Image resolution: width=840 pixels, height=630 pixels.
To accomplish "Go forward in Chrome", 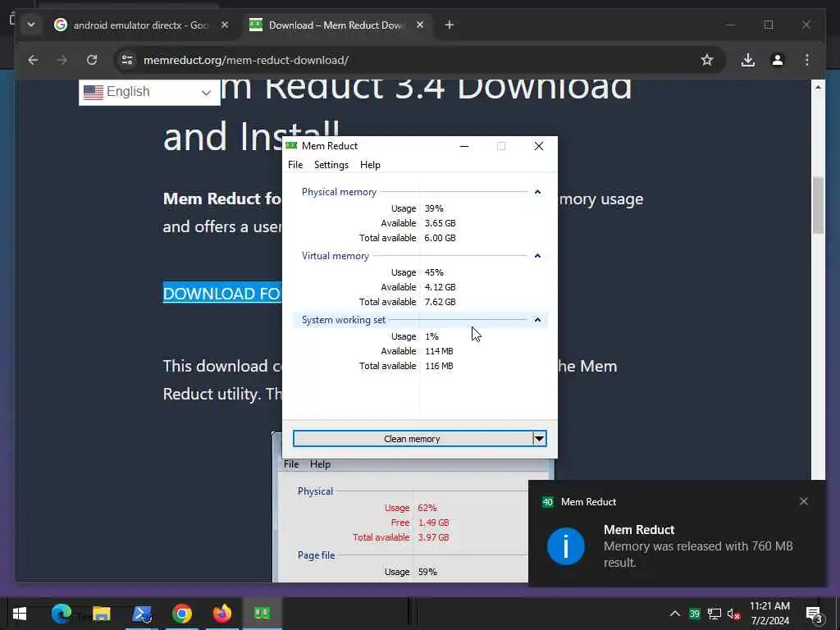I will [62, 60].
